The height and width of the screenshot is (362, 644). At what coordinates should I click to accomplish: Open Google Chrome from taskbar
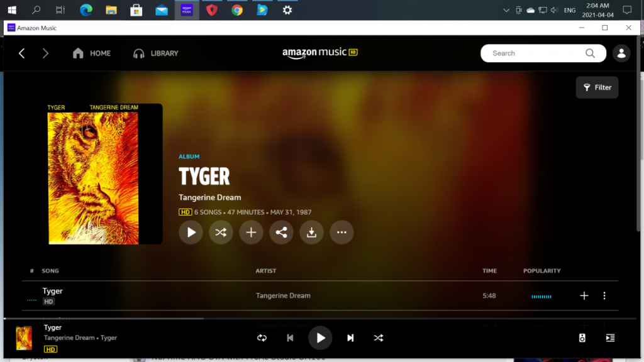tap(237, 10)
